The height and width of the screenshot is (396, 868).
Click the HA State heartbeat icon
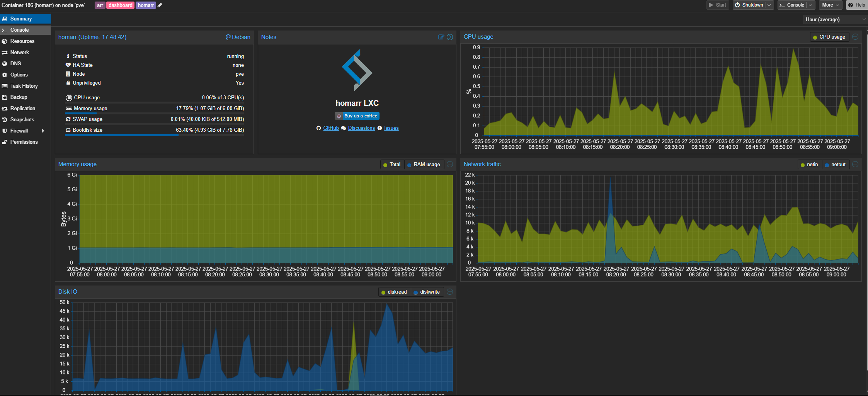pyautogui.click(x=68, y=65)
